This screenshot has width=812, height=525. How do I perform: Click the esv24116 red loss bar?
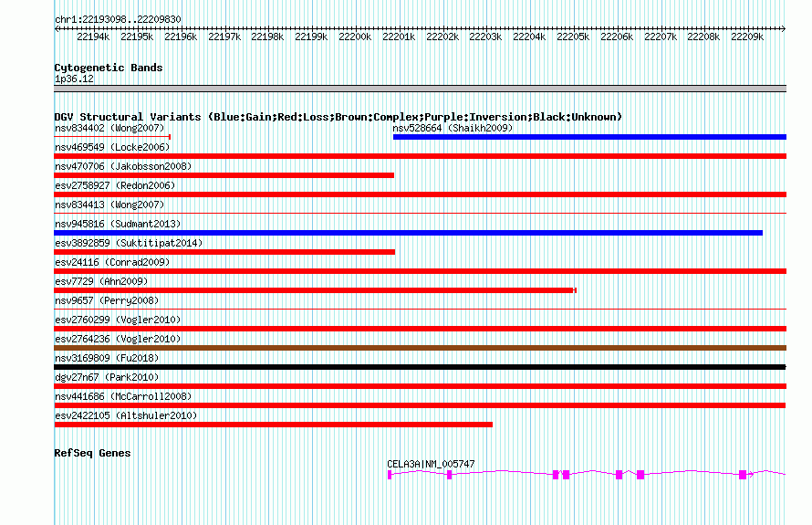coord(420,271)
